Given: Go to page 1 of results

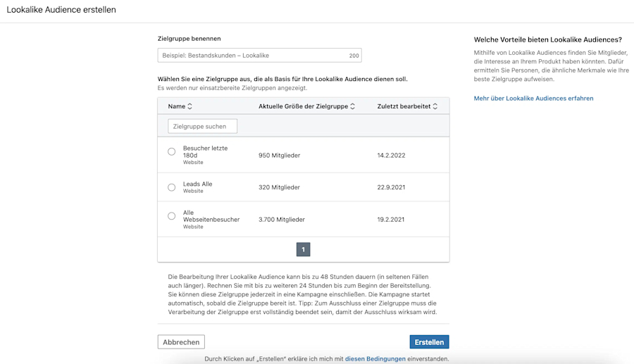Looking at the screenshot, I should click(x=303, y=249).
